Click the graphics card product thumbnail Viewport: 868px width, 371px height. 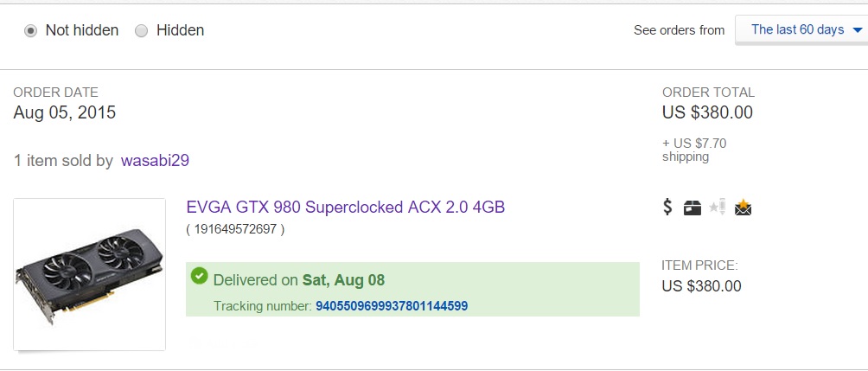point(90,274)
